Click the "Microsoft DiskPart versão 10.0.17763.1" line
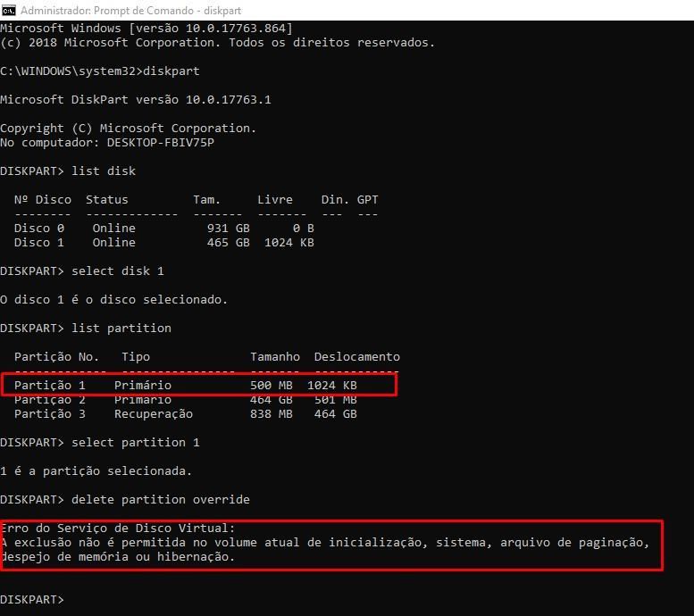The height and width of the screenshot is (616, 694). (x=136, y=100)
